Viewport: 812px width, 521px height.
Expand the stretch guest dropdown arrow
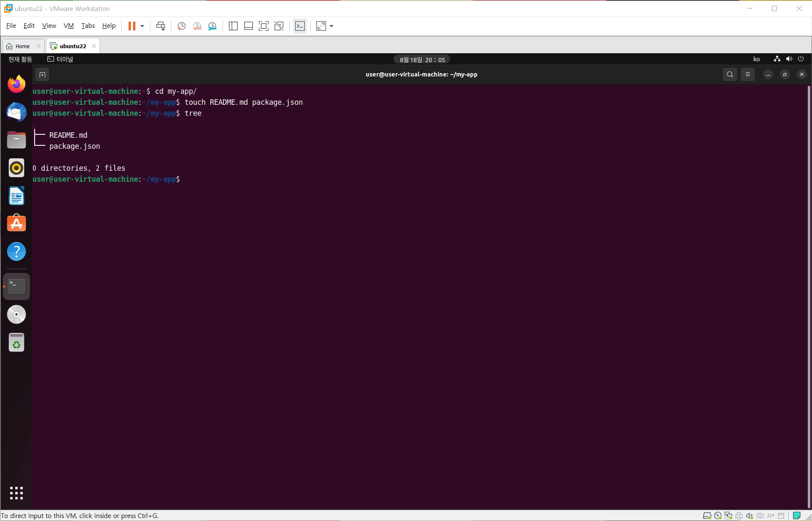pos(331,26)
